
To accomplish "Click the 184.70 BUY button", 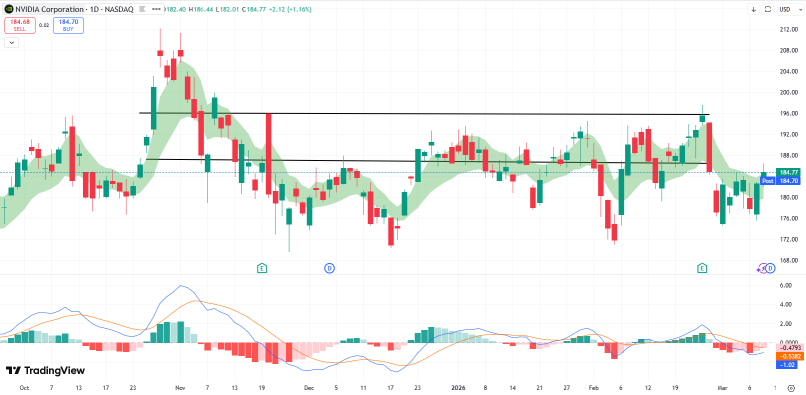I will point(68,25).
